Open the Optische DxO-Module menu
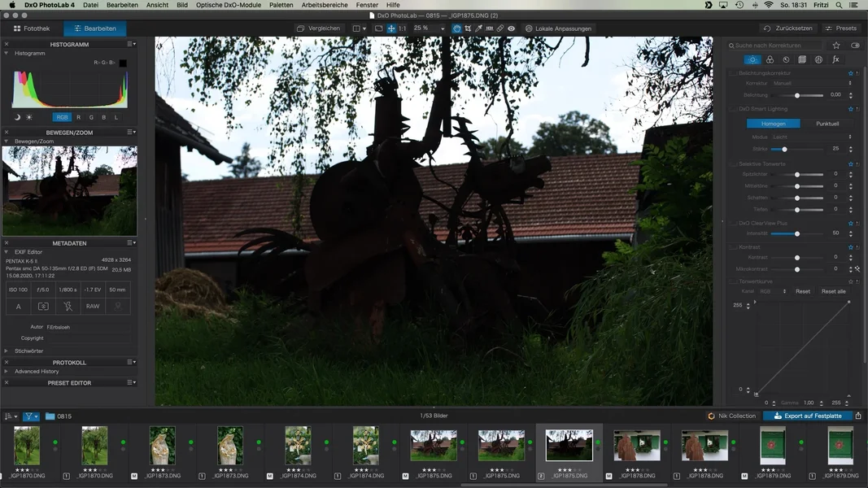 (x=228, y=5)
